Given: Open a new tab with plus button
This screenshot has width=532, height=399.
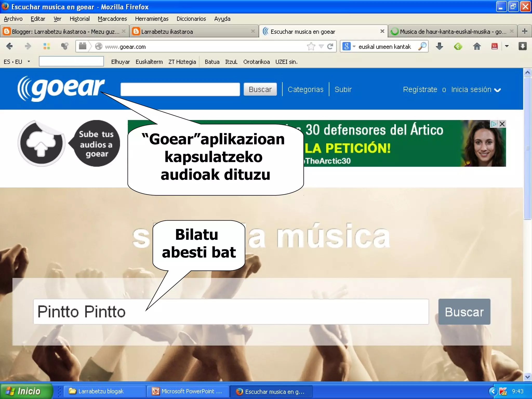Looking at the screenshot, I should pos(524,31).
